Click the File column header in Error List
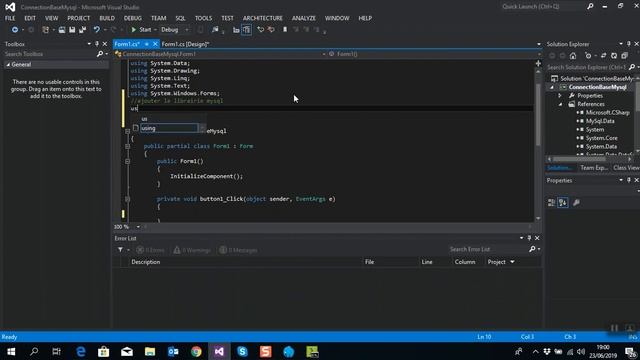Image resolution: width=640 pixels, height=360 pixels. [x=369, y=262]
